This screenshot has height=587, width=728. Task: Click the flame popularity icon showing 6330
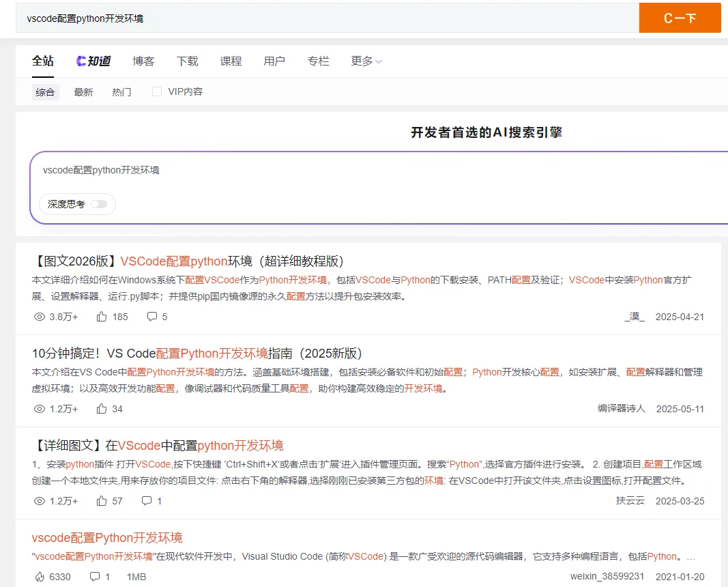40,577
